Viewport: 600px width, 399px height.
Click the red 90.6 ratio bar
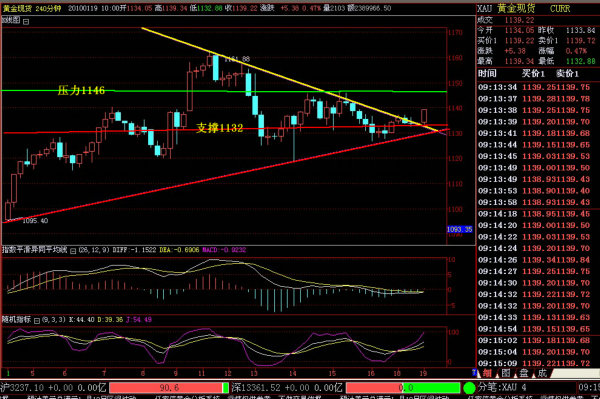point(169,388)
